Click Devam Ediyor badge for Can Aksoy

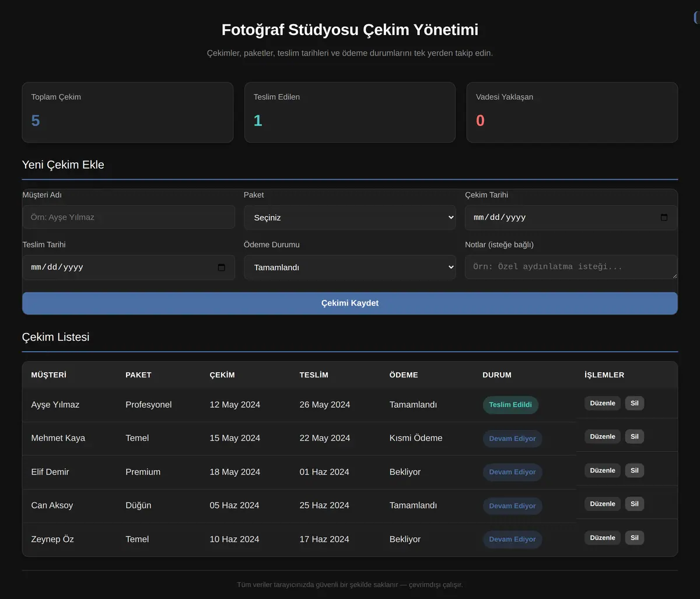pos(512,506)
